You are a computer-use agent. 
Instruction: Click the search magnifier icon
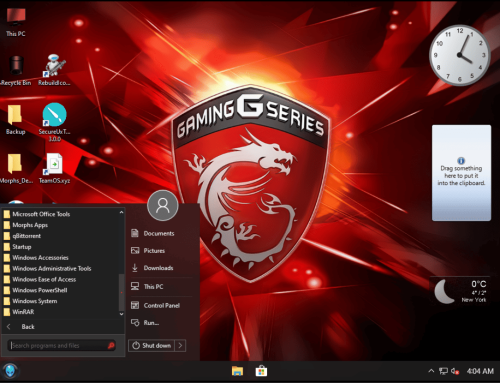[111, 346]
